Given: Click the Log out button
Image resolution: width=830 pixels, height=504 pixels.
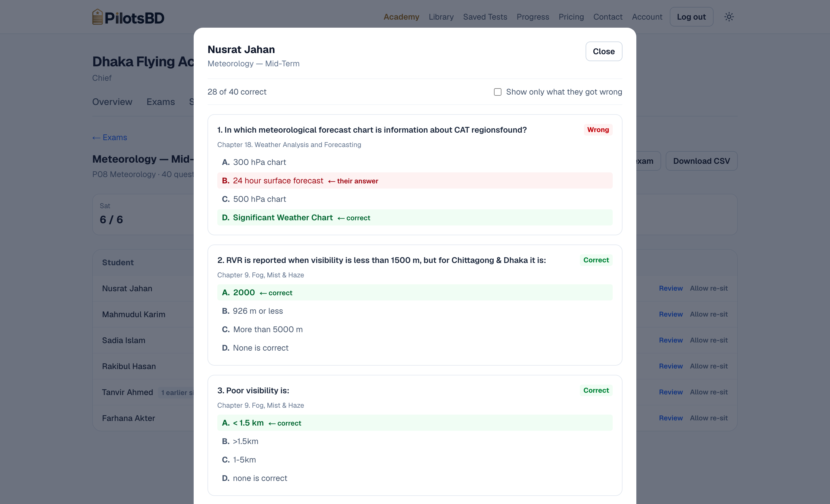Looking at the screenshot, I should pyautogui.click(x=691, y=17).
